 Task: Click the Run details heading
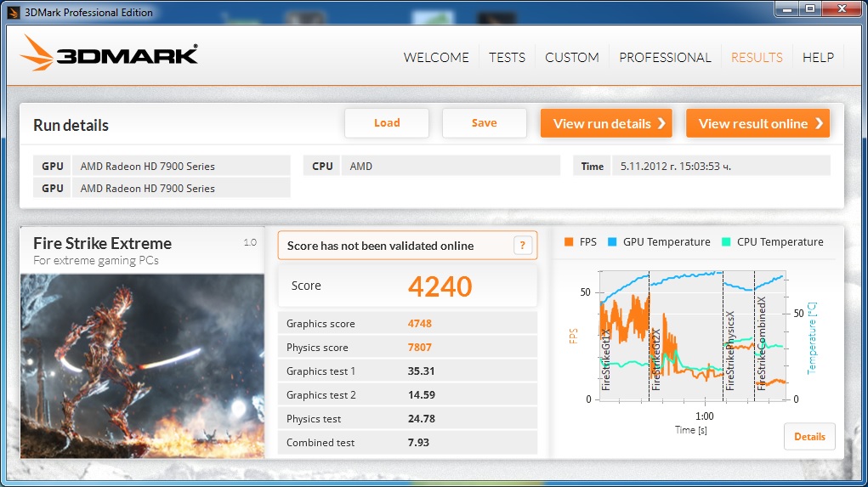point(71,125)
